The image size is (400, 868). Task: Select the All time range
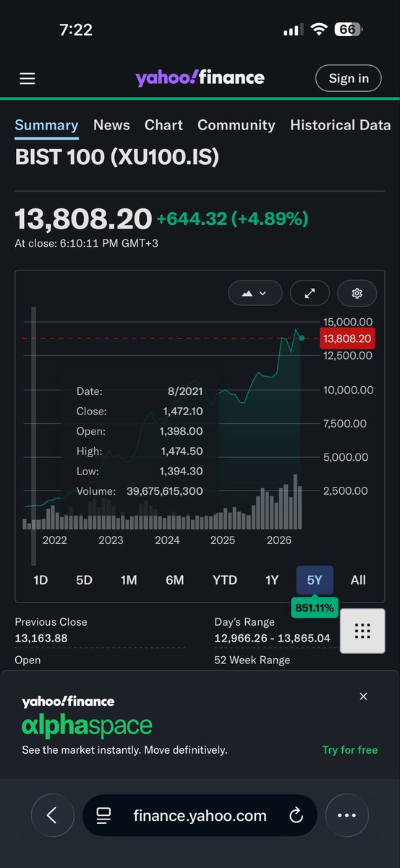point(358,580)
